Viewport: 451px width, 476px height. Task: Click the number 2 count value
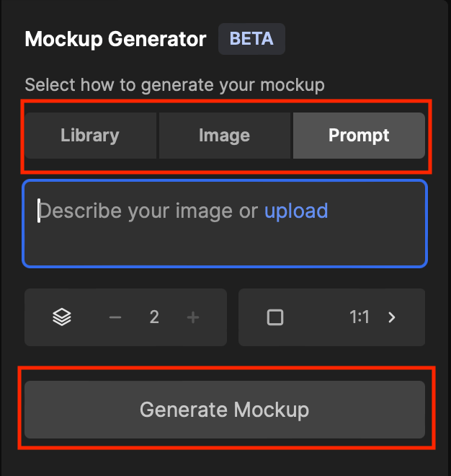pyautogui.click(x=154, y=317)
